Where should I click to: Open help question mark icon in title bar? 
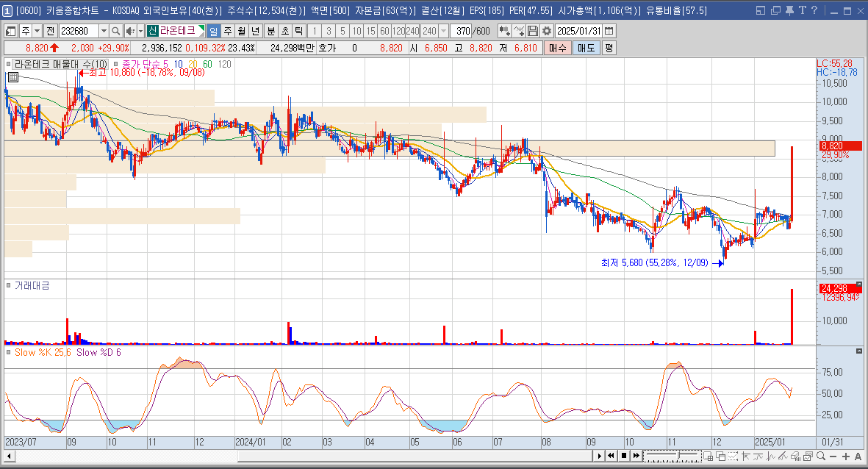[x=814, y=10]
